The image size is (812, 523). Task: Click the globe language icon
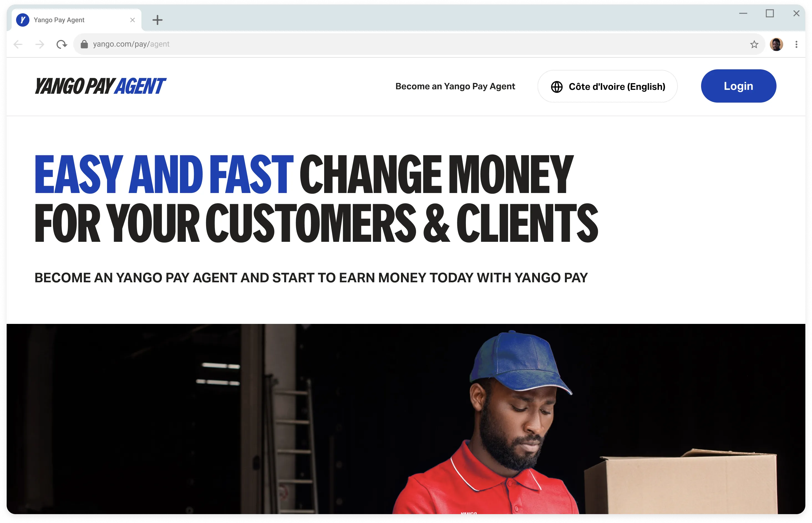pyautogui.click(x=556, y=87)
